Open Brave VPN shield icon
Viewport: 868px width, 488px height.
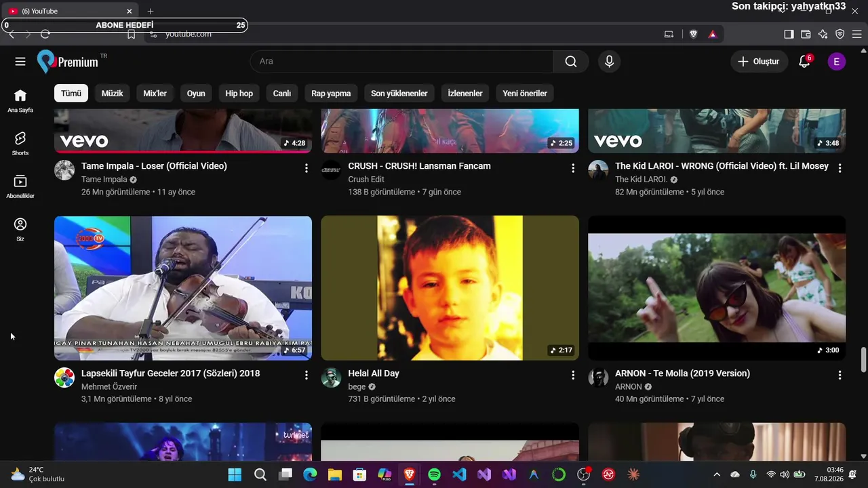click(x=840, y=34)
